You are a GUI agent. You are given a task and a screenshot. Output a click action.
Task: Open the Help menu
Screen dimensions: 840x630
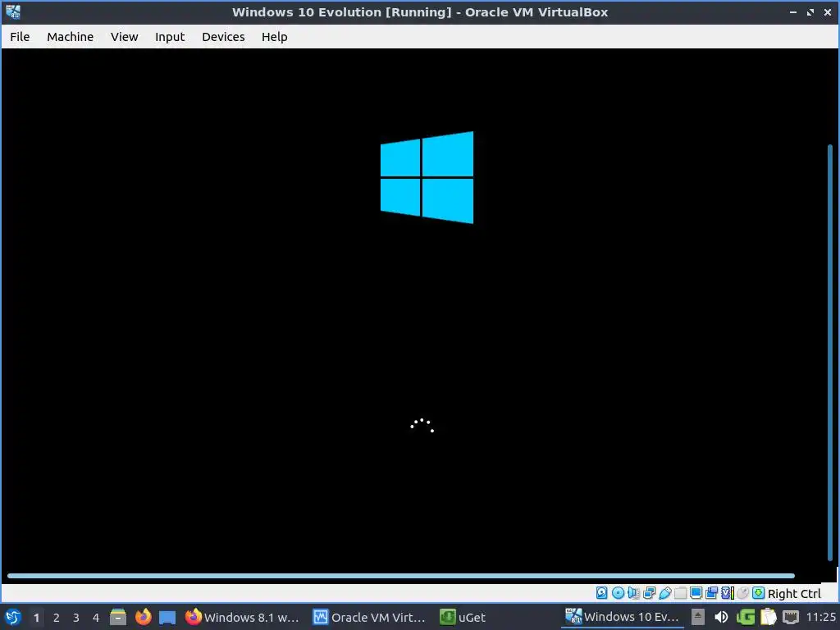(274, 36)
